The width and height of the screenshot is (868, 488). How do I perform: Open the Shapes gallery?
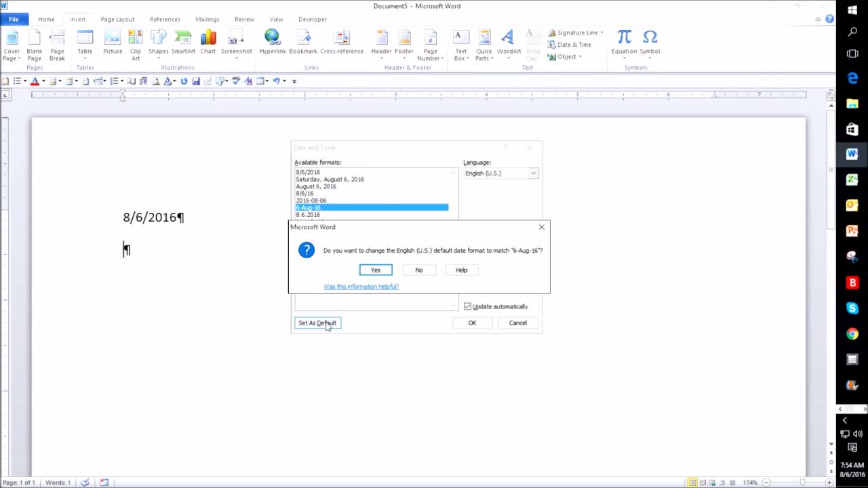click(x=158, y=45)
